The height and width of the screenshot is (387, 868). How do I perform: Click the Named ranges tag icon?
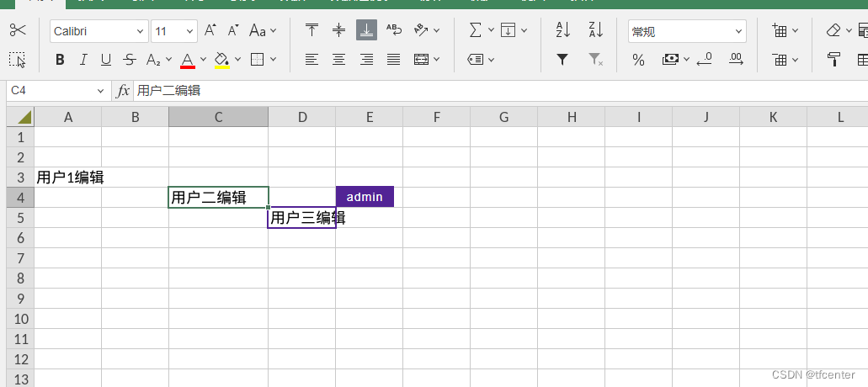tap(476, 59)
